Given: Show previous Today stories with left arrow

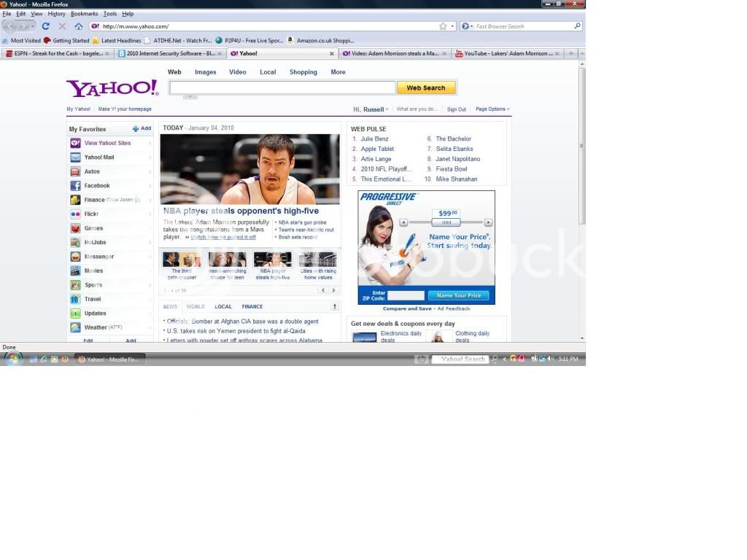Looking at the screenshot, I should [x=323, y=290].
